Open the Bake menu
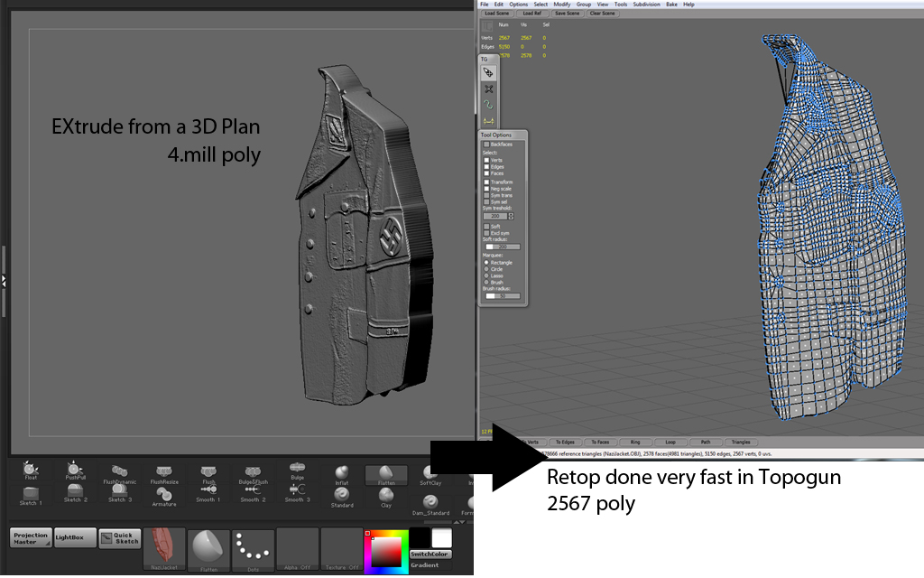The height and width of the screenshot is (578, 924). click(x=671, y=5)
